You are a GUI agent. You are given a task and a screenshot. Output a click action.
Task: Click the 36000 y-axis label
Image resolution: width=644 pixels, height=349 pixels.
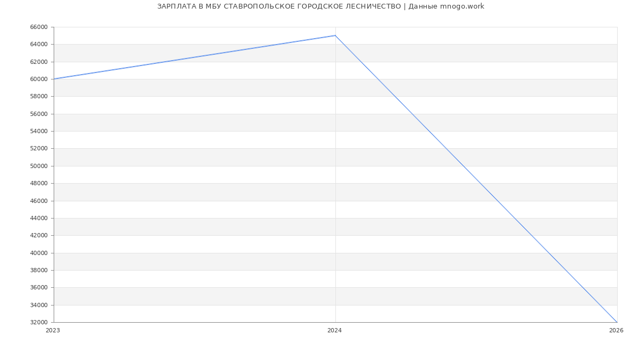[x=39, y=287]
